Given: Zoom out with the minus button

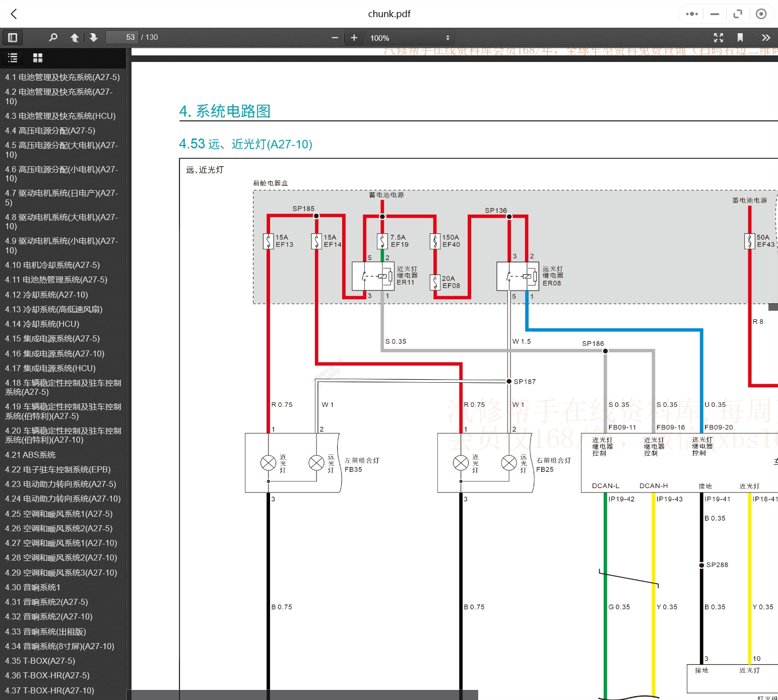Looking at the screenshot, I should point(335,38).
